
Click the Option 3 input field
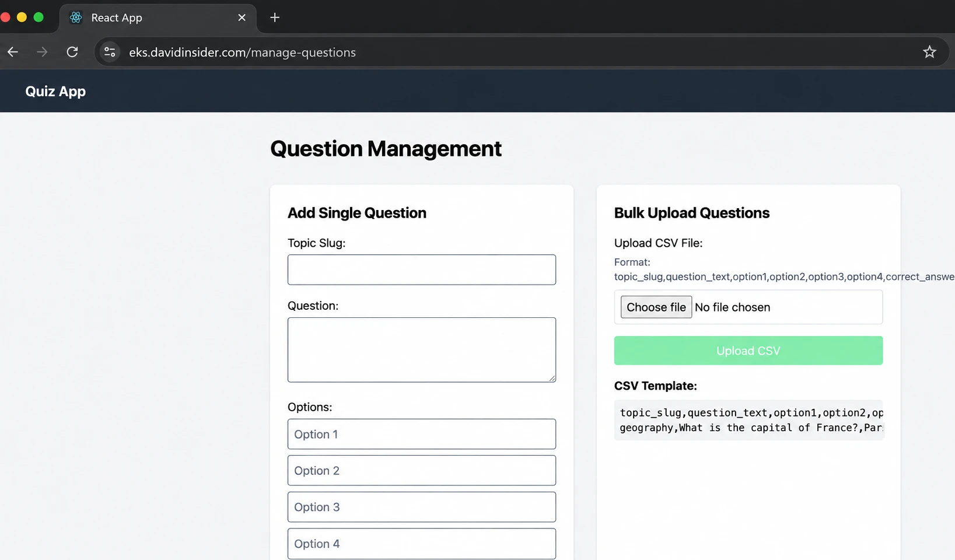pyautogui.click(x=421, y=507)
